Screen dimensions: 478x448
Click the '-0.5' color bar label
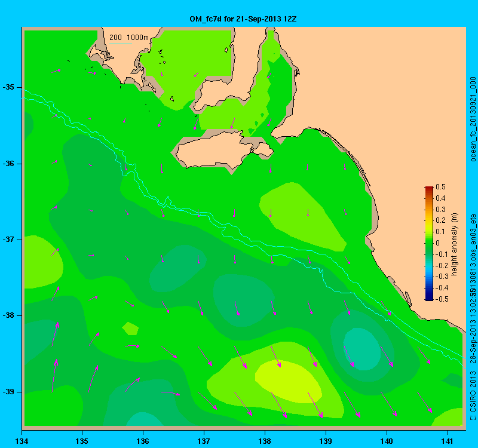(441, 299)
